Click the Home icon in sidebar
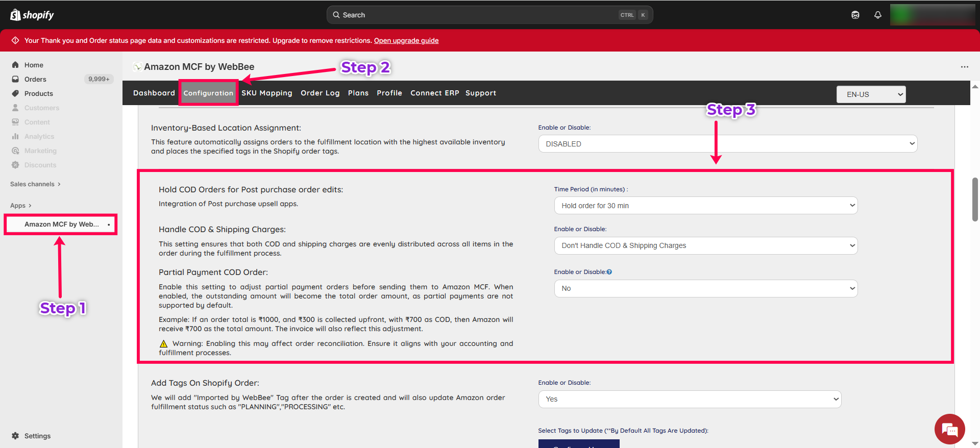Viewport: 980px width, 448px height. [x=15, y=65]
